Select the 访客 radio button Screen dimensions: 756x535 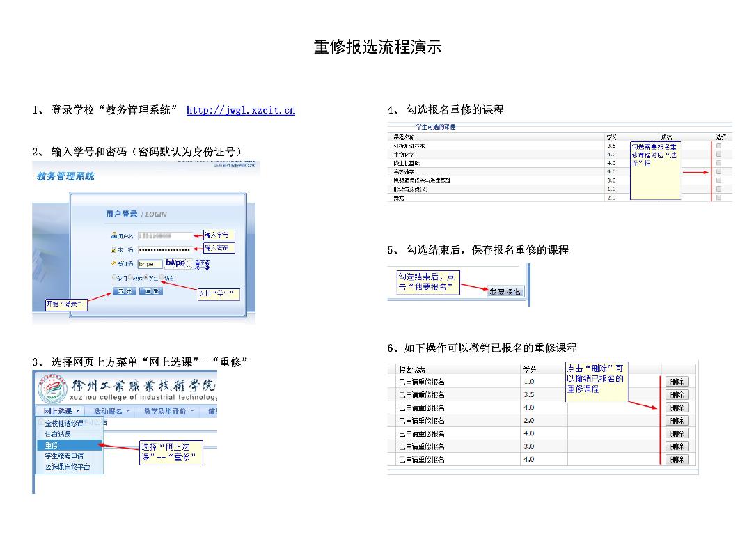click(162, 277)
